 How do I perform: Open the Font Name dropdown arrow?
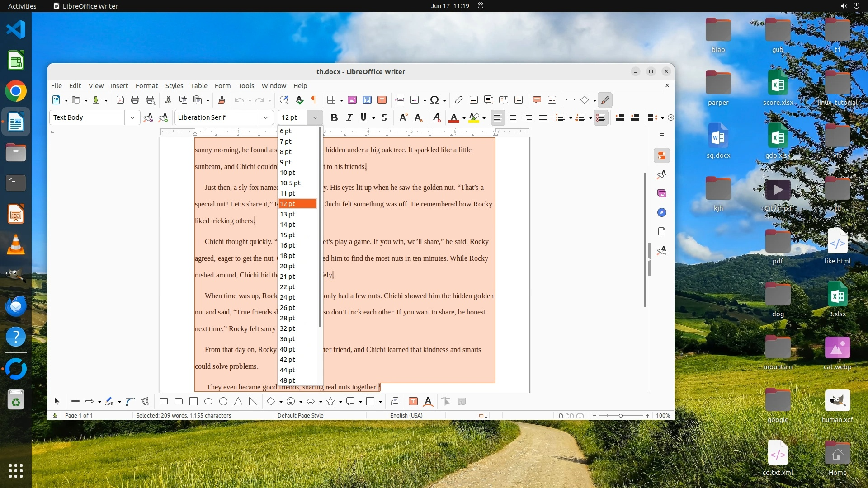[x=266, y=117]
